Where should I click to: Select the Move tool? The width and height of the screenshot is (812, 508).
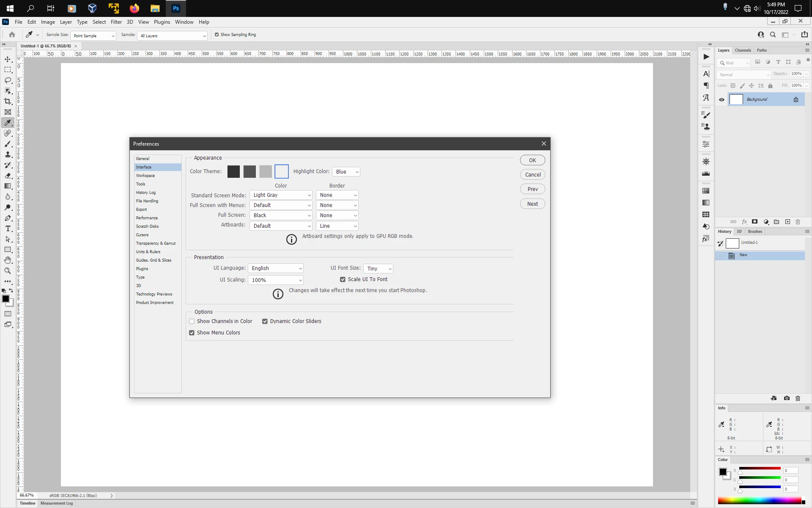(x=8, y=59)
